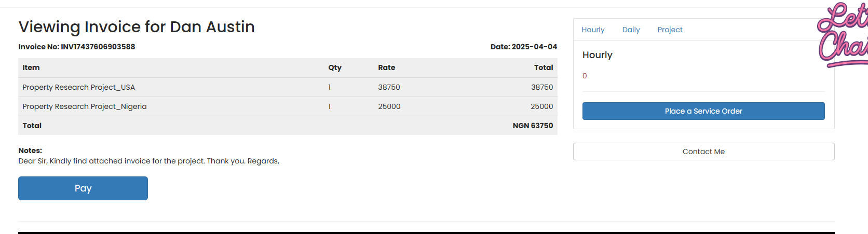Click the Qty column header
The image size is (868, 234).
coord(335,67)
